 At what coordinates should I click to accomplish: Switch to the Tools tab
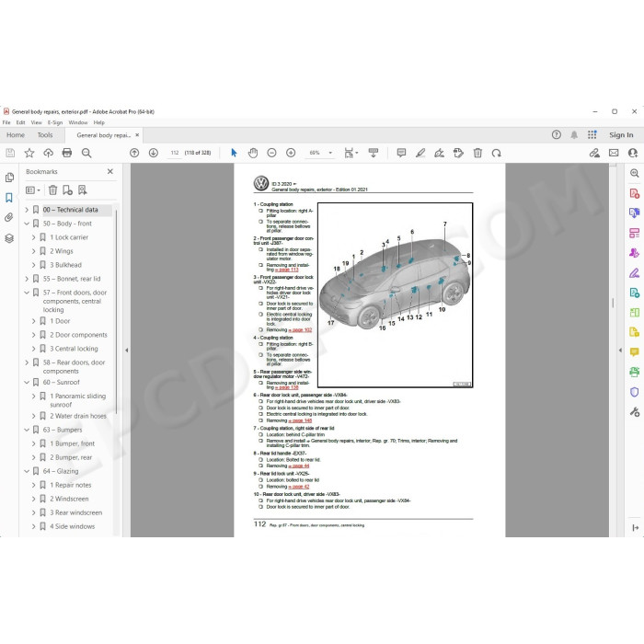[x=45, y=134]
